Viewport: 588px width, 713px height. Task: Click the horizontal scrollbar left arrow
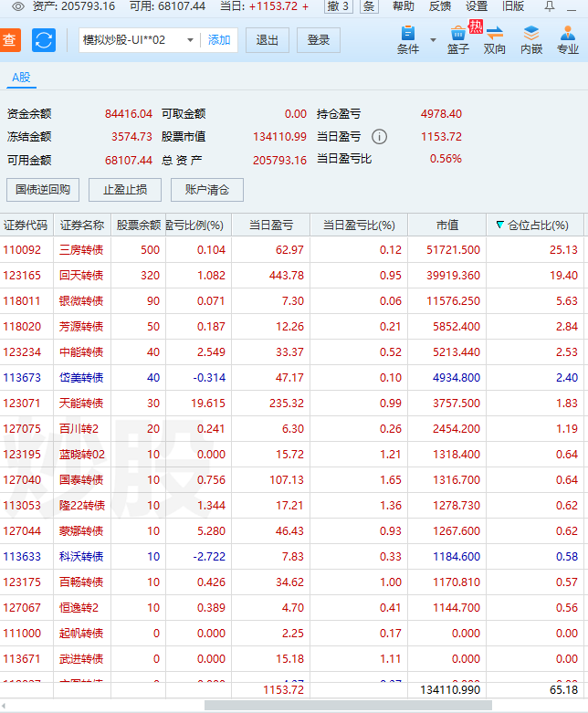pos(4,706)
